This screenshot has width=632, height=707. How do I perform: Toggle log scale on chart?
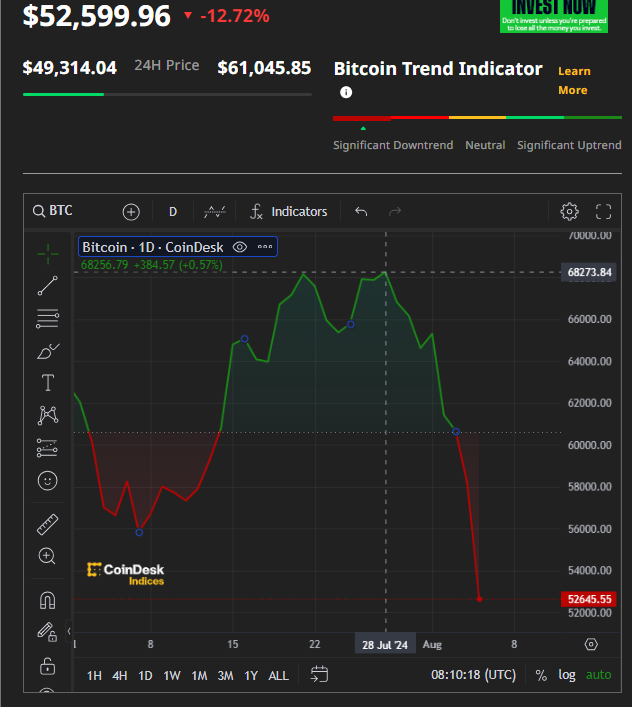[x=567, y=675]
